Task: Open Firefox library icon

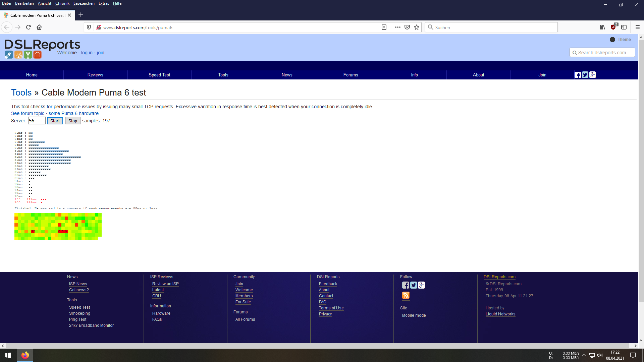Action: point(602,27)
